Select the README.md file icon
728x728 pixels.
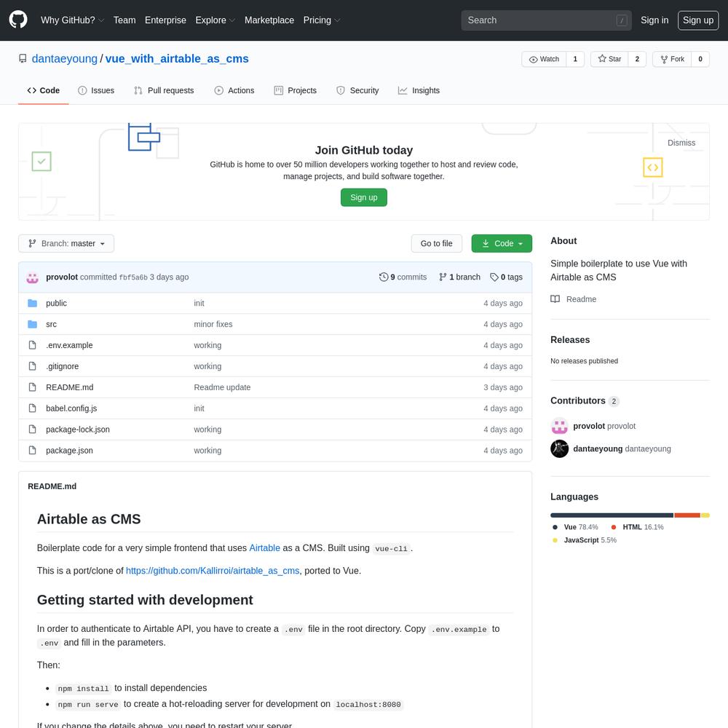click(32, 387)
